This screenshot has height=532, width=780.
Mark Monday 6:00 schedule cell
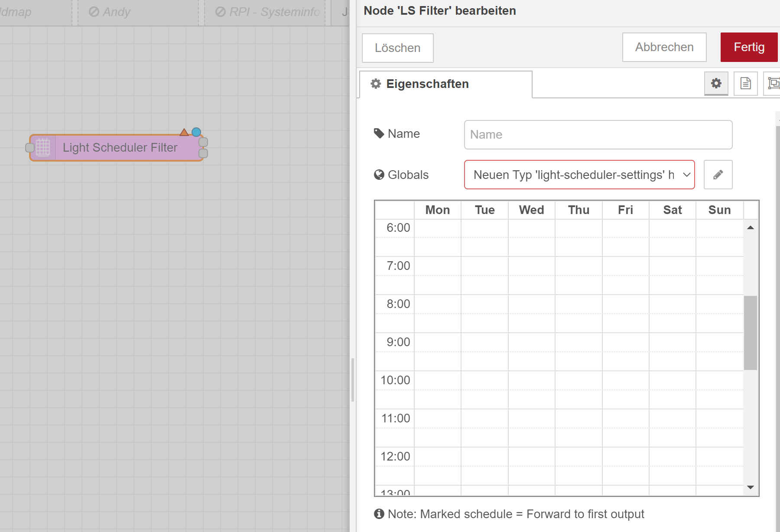pos(438,228)
